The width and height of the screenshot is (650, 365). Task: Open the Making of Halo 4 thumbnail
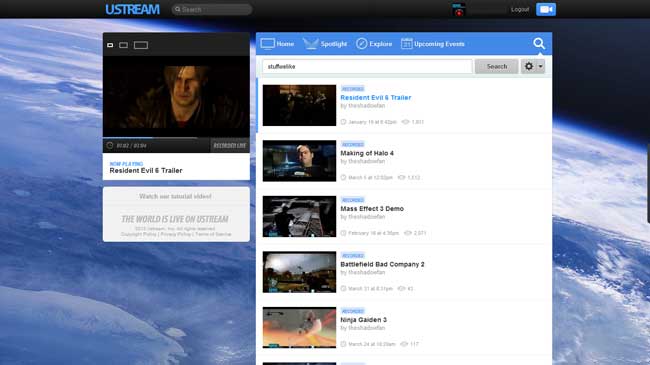tap(299, 161)
